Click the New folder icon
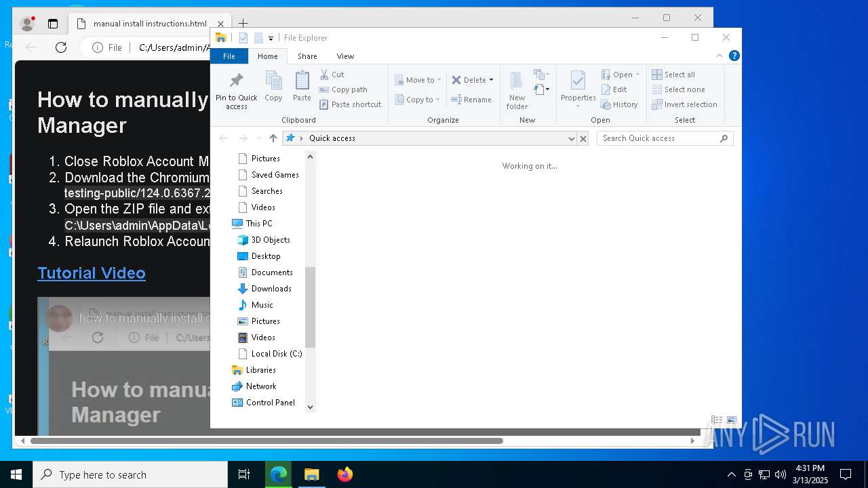868x488 pixels. click(x=517, y=82)
